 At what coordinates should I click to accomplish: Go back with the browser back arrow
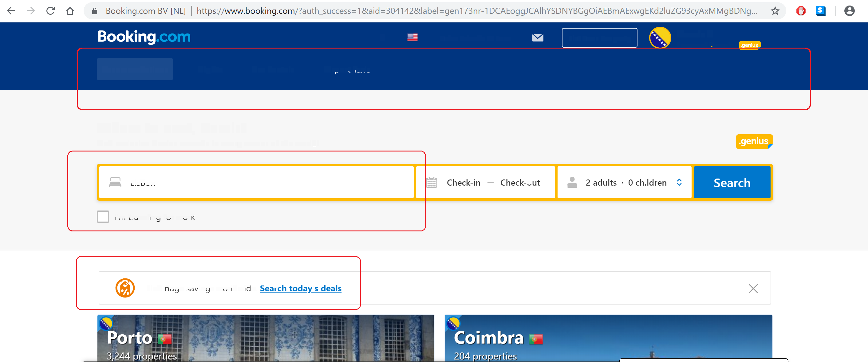coord(11,11)
